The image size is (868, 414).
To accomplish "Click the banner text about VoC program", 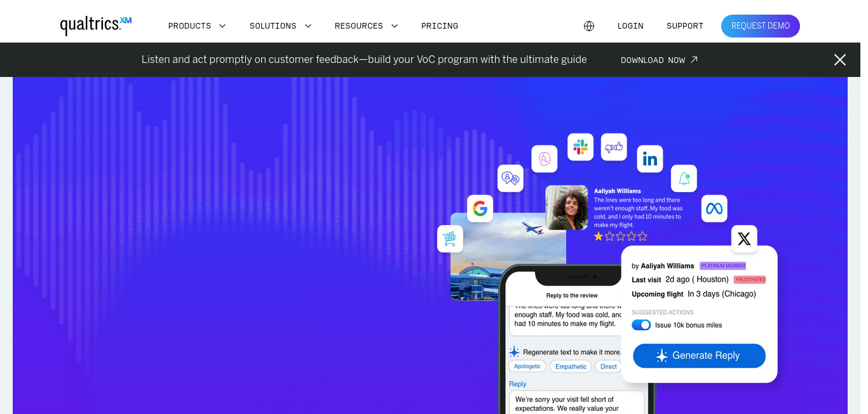I will 364,60.
